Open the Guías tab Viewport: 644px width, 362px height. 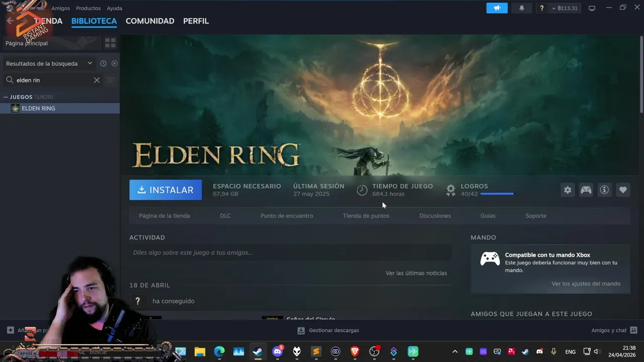pyautogui.click(x=488, y=216)
